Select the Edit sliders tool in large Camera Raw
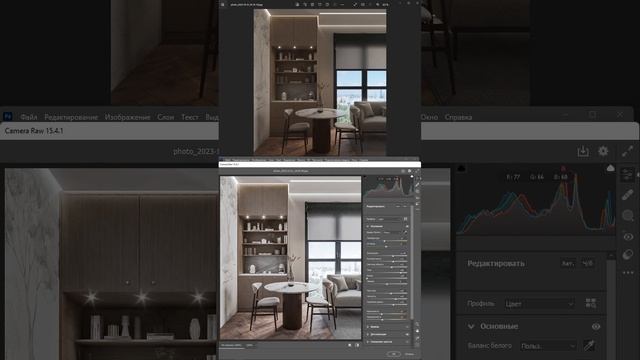This screenshot has width=640, height=360. click(x=627, y=174)
